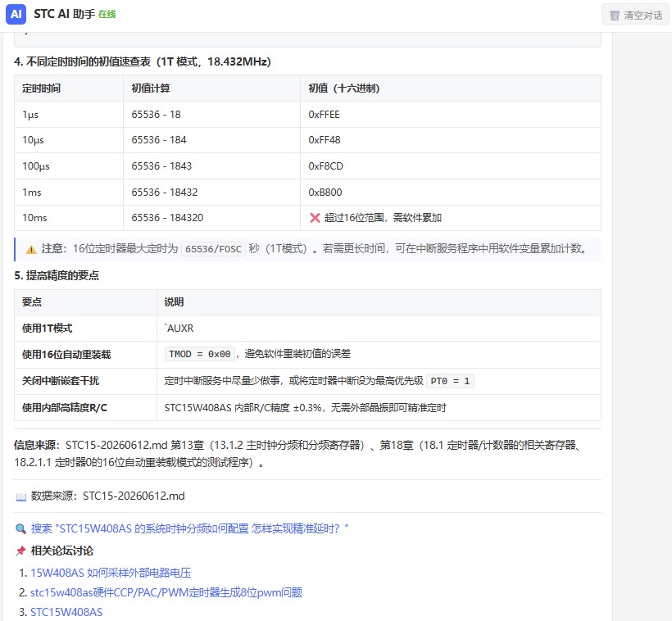Click heading 5. 提高精度的要点

coord(57,275)
